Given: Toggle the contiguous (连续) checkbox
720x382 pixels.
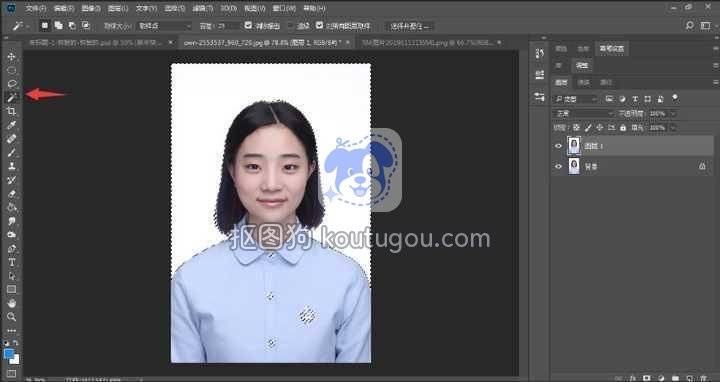Looking at the screenshot, I should coord(291,26).
